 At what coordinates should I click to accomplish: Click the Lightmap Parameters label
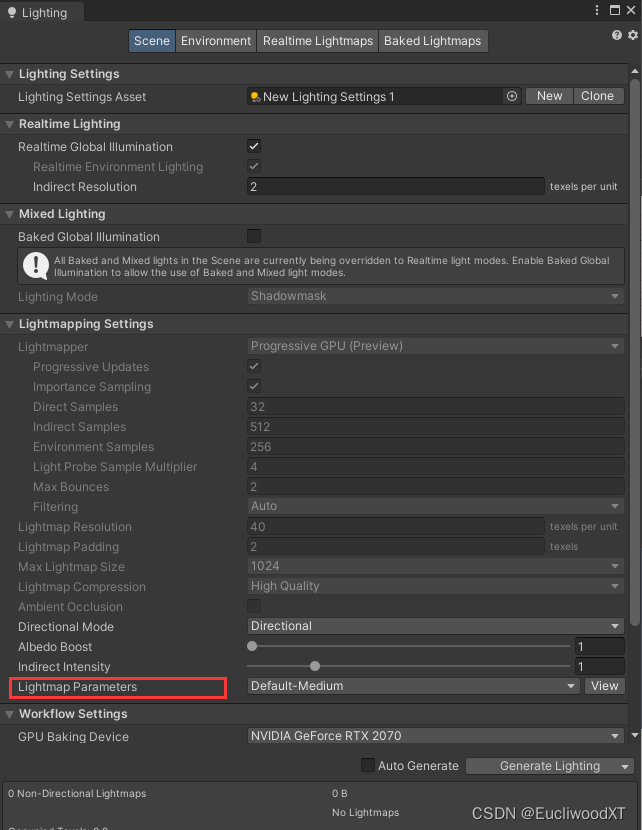(77, 687)
